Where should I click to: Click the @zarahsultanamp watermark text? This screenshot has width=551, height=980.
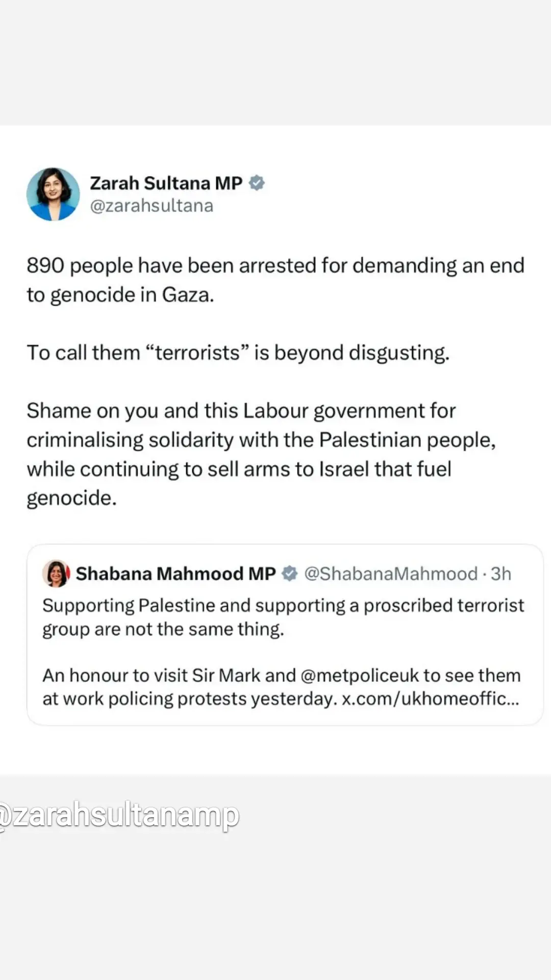click(x=119, y=815)
